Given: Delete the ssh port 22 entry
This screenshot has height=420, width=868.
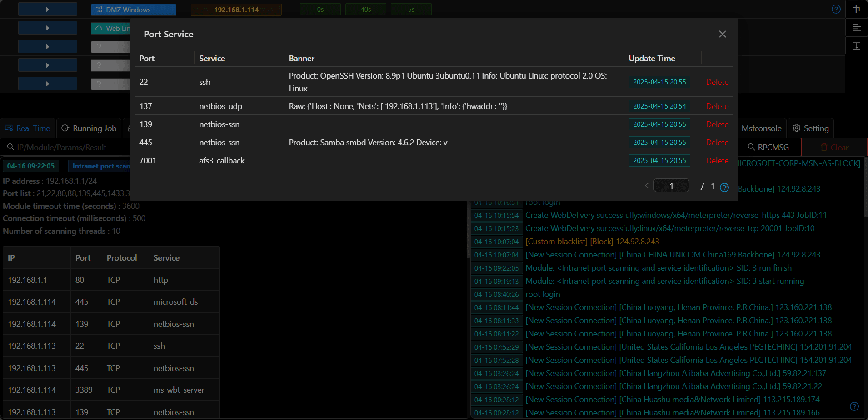Looking at the screenshot, I should pyautogui.click(x=717, y=82).
